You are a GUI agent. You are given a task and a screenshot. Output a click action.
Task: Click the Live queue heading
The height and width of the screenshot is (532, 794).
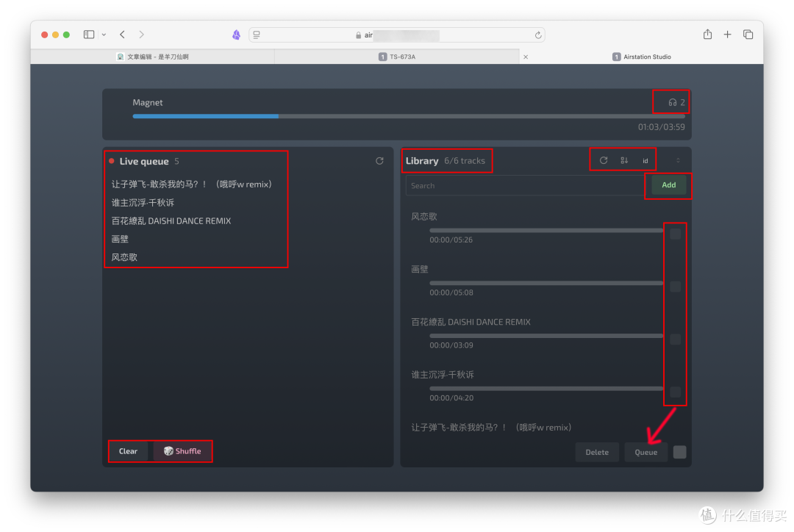(x=144, y=161)
